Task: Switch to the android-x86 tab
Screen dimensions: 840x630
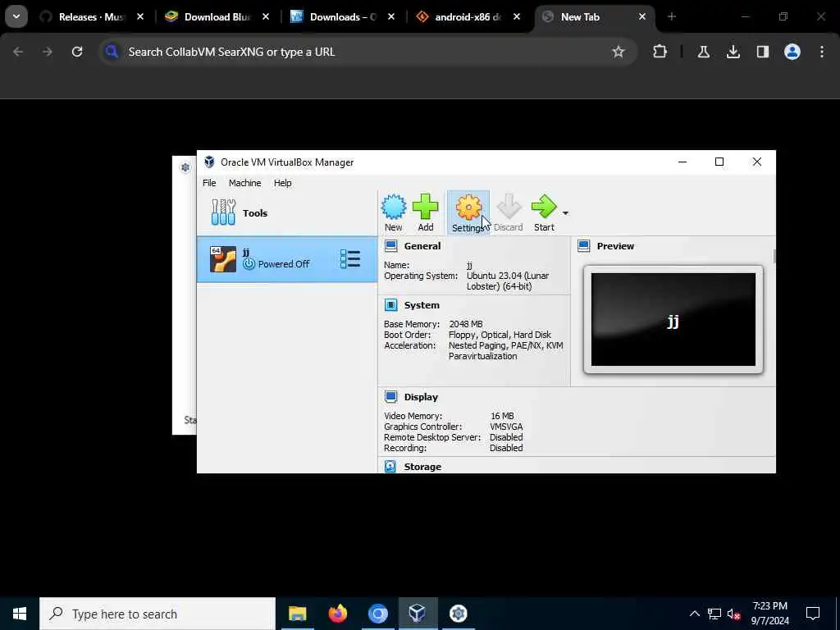Action: click(x=468, y=16)
